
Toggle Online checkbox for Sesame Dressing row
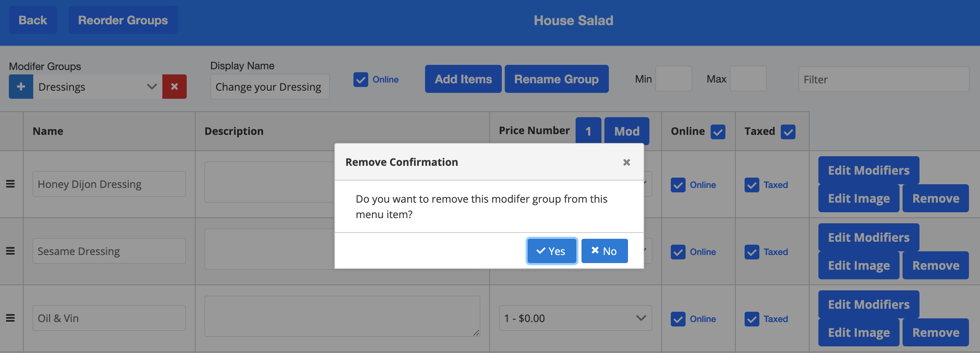[x=677, y=252]
